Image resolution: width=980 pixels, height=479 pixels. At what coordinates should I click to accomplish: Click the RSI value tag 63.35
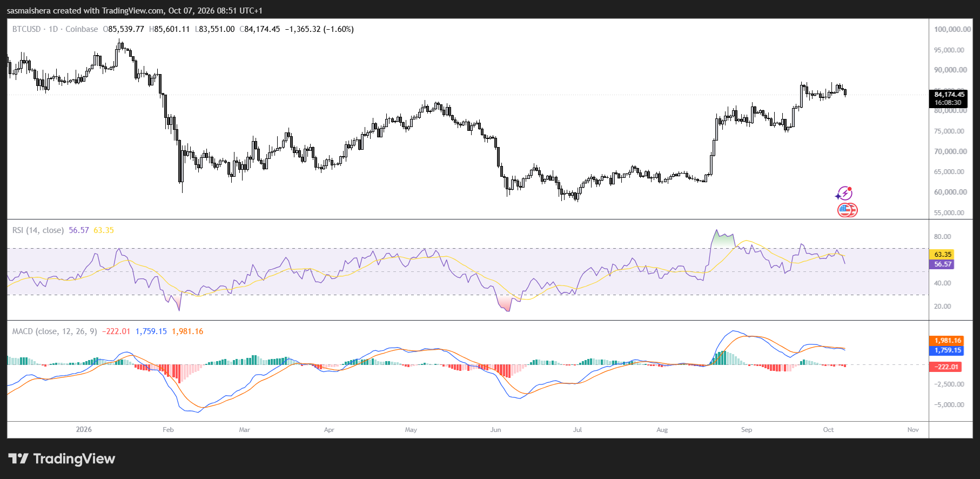tap(943, 254)
